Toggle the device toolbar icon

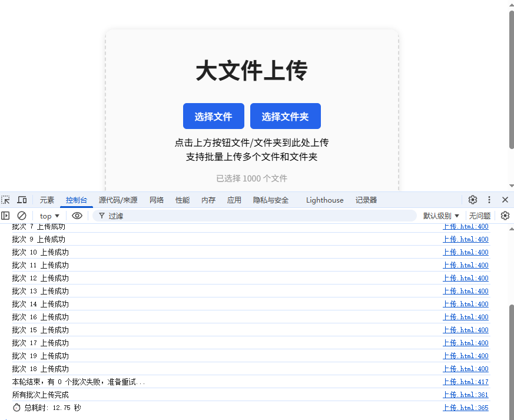point(22,200)
